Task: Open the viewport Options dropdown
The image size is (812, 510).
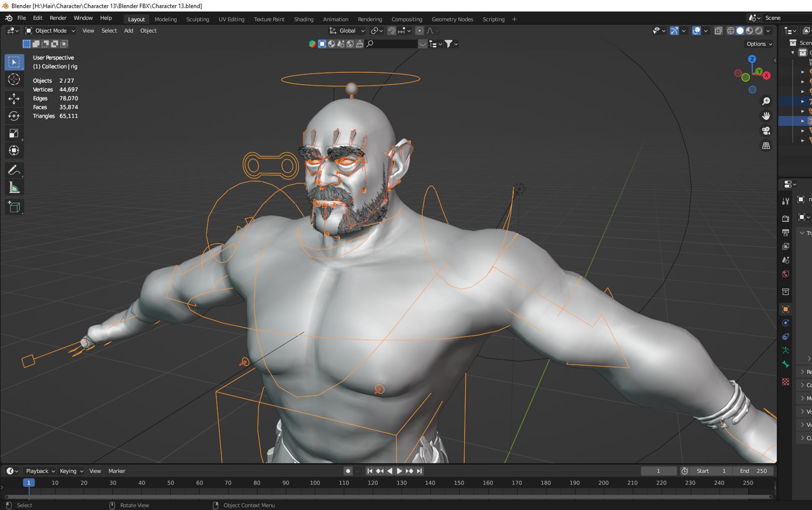Action: (759, 44)
